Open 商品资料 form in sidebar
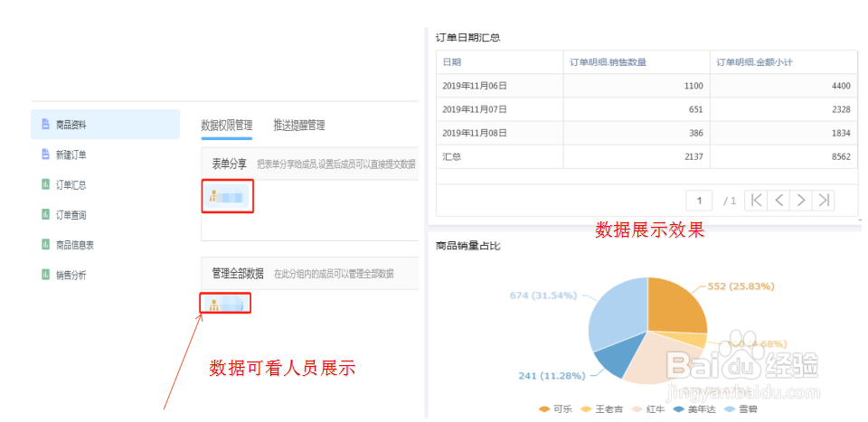The image size is (868, 422). (x=105, y=125)
